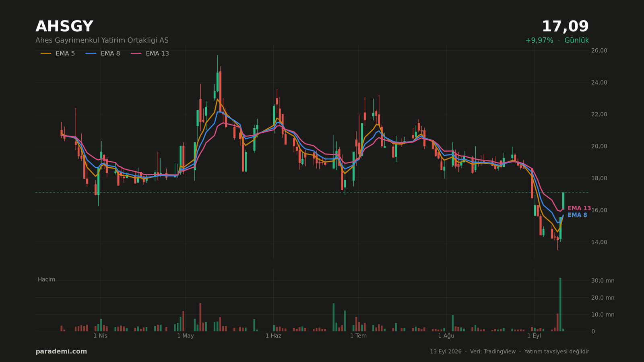Click the blue EMA 8 legend line

pyautogui.click(x=91, y=53)
